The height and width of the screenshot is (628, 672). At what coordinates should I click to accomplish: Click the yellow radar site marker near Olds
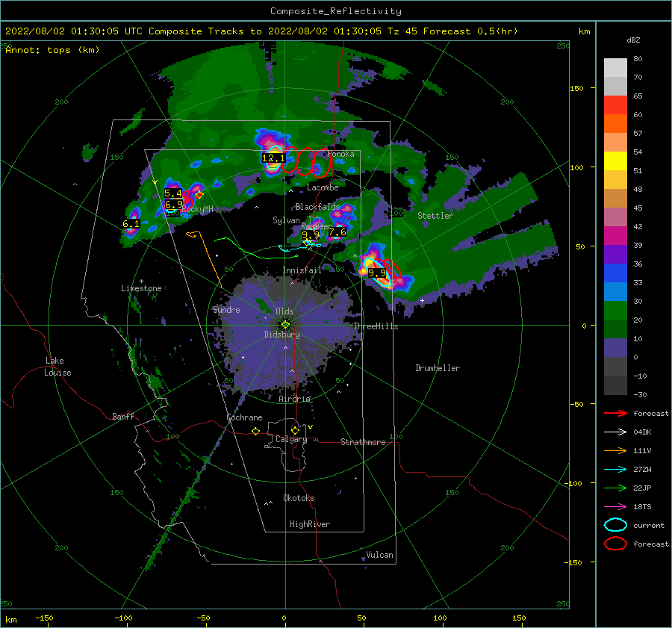[x=285, y=325]
